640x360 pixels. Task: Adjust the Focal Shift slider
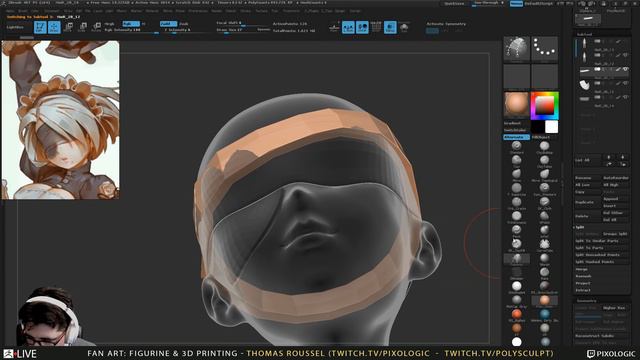pyautogui.click(x=243, y=23)
